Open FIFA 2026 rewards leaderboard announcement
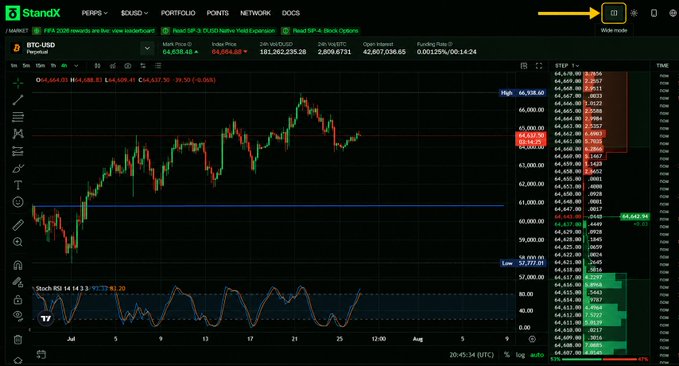Screen dimensions: 679x366 (94, 31)
